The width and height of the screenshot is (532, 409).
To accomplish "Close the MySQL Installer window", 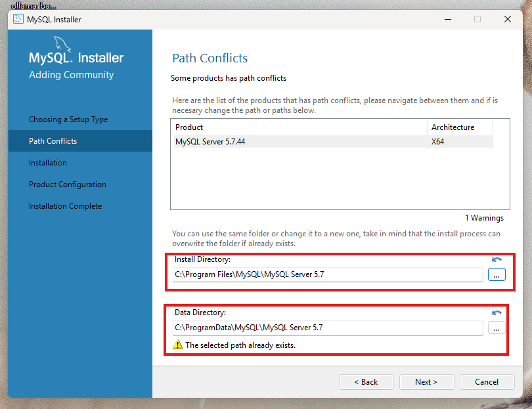I will click(508, 19).
